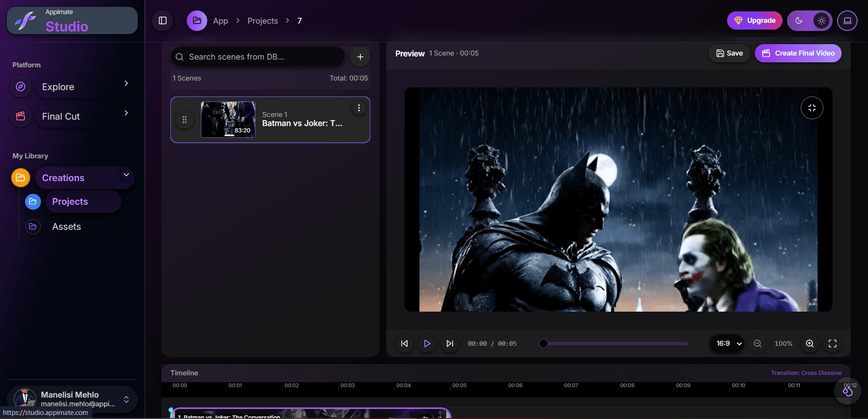Zoom in the preview
The image size is (868, 419).
click(x=810, y=343)
